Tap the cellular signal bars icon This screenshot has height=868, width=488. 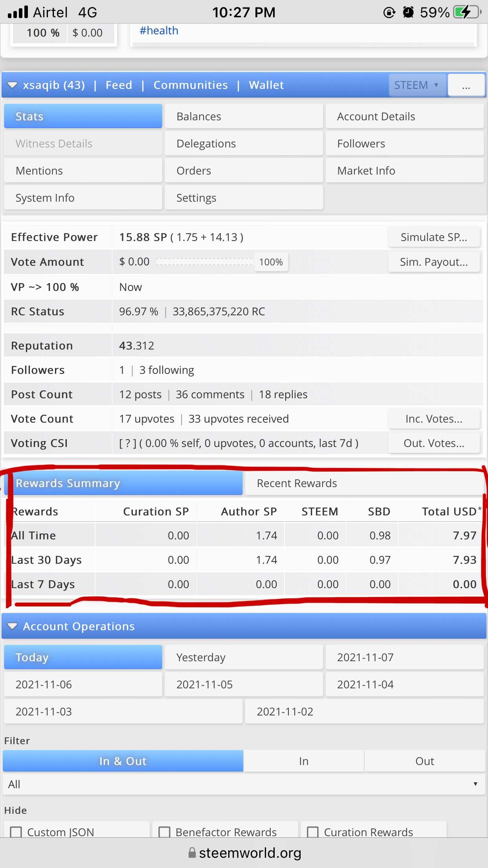coord(18,12)
